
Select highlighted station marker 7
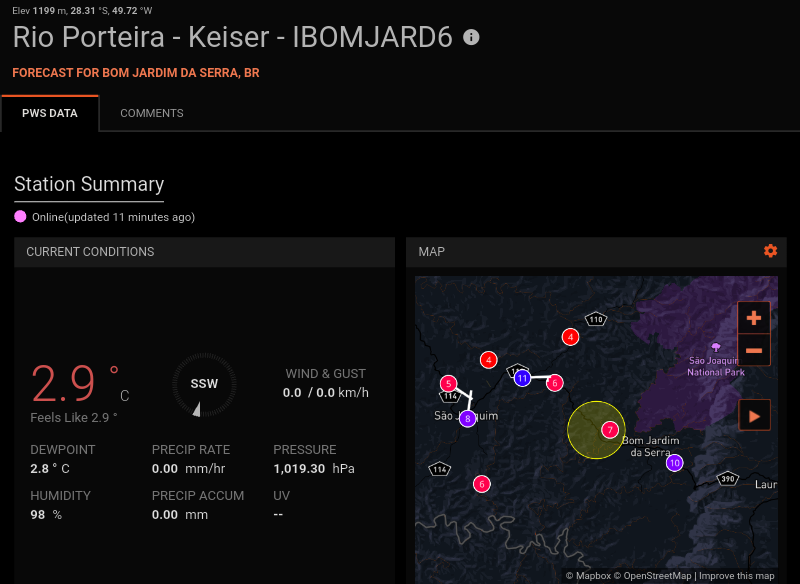[609, 430]
